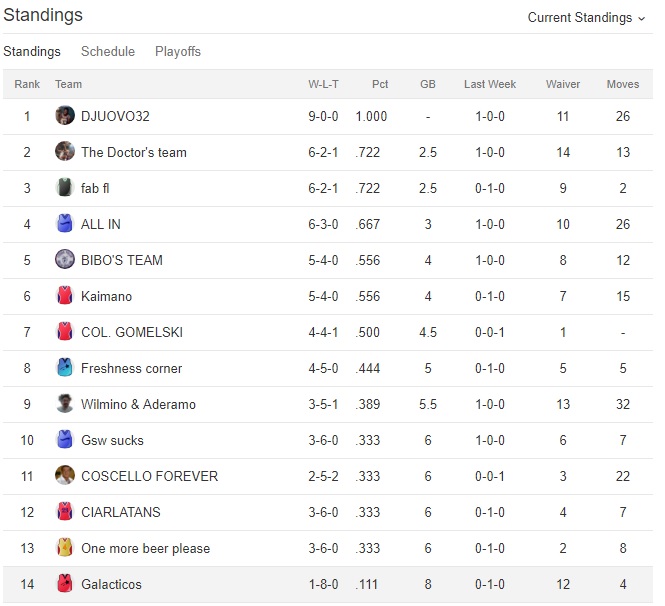Switch to the Playoffs tab

click(178, 51)
